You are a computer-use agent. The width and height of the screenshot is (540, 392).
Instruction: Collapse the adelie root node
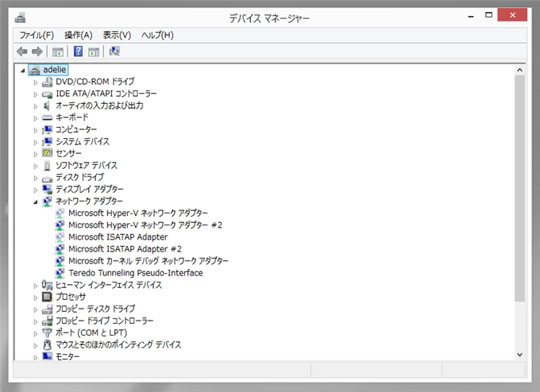tap(23, 71)
